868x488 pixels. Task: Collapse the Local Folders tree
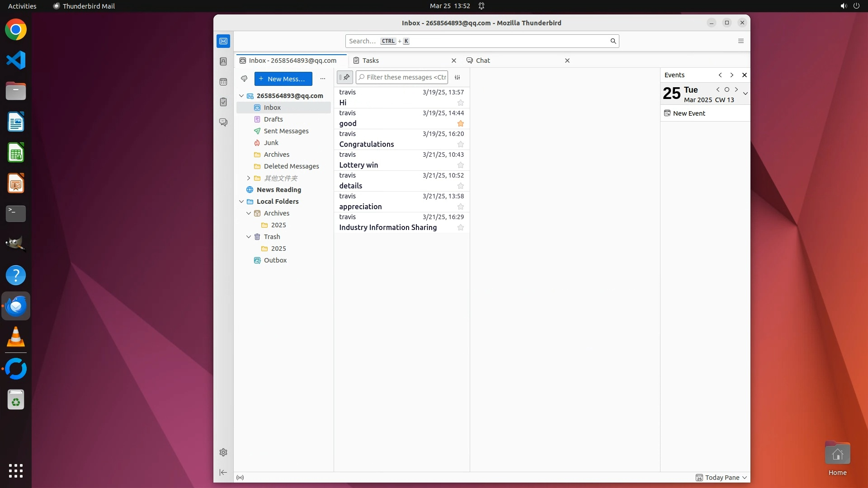(x=241, y=202)
